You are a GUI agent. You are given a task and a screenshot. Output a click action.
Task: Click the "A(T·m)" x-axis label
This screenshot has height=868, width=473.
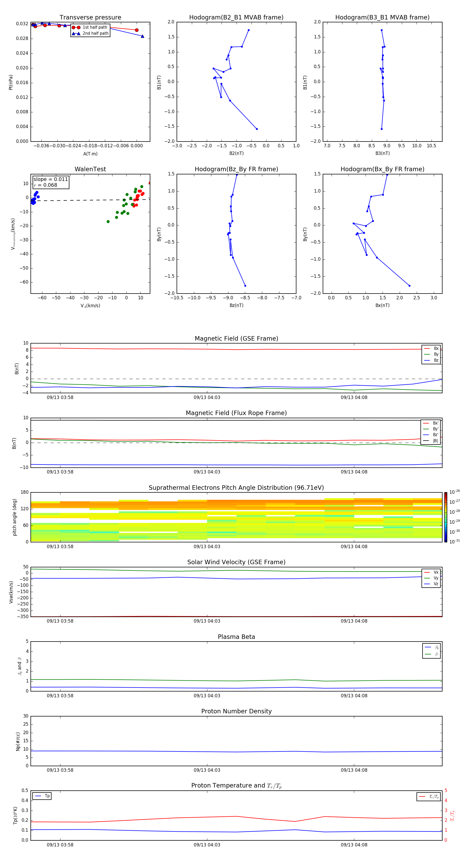coord(90,154)
